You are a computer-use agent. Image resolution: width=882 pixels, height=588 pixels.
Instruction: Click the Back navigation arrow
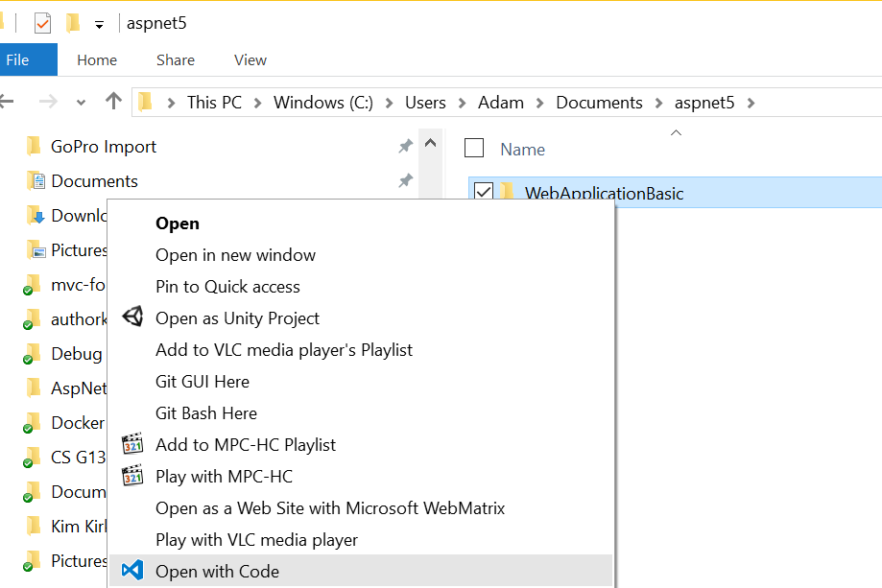click(x=8, y=102)
